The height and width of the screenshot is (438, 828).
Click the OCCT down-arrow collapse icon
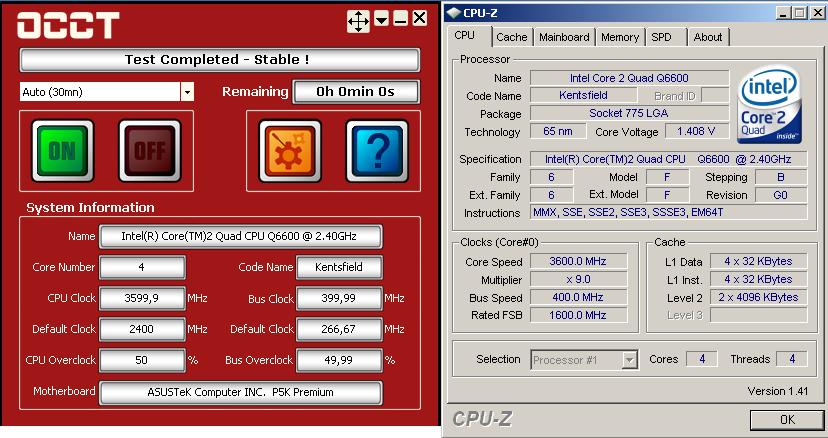381,19
